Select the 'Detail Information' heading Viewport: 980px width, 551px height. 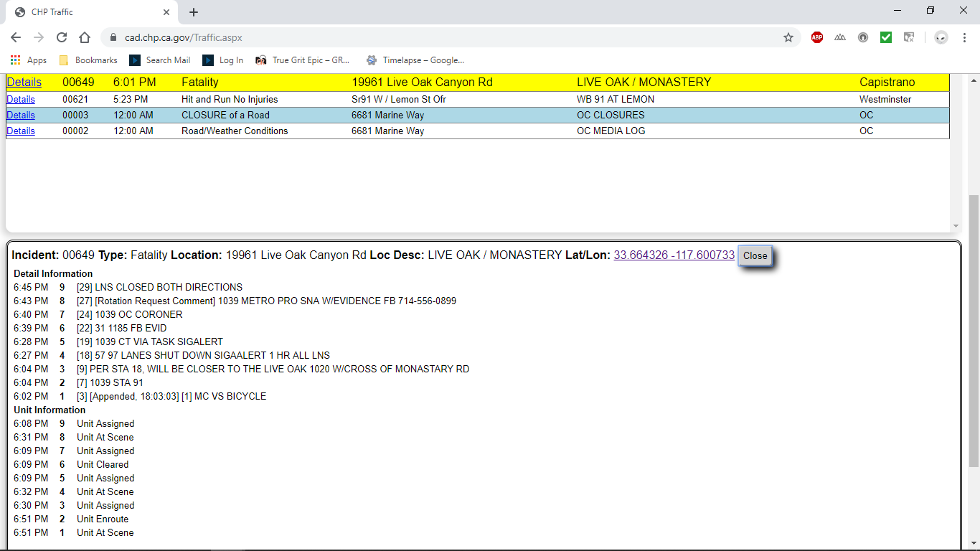(53, 273)
